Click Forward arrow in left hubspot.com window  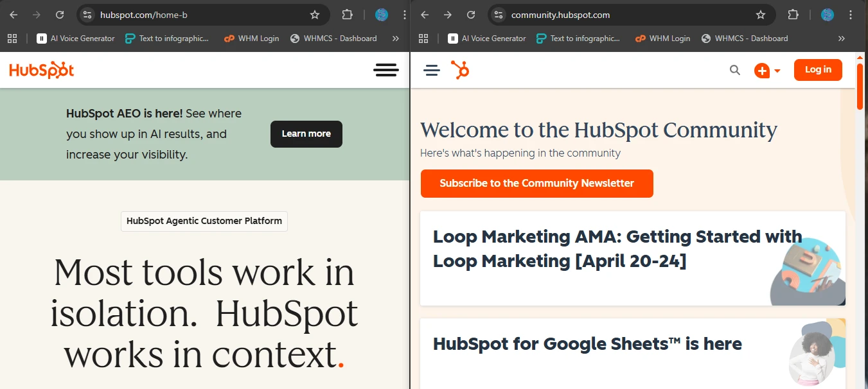coord(37,15)
